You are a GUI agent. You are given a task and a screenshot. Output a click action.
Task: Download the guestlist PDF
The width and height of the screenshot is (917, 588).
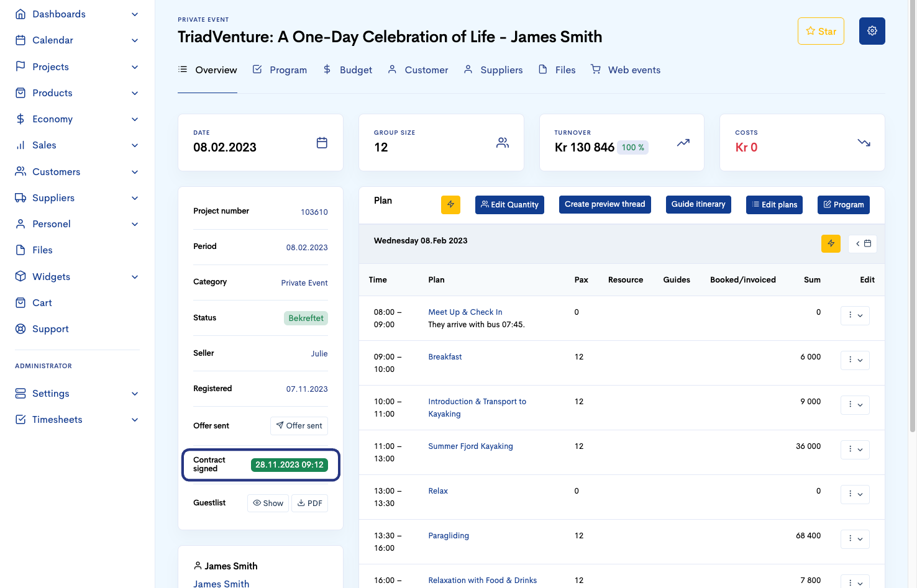click(309, 503)
